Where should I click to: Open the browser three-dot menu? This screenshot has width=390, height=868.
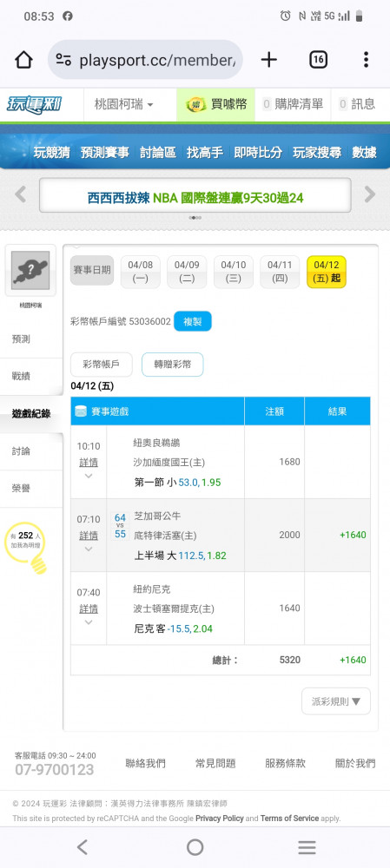(x=366, y=60)
